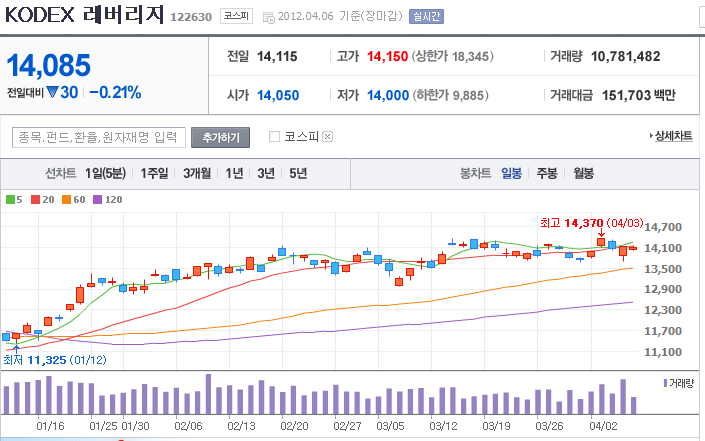Click the 04/02 date label on the axis

pyautogui.click(x=603, y=425)
